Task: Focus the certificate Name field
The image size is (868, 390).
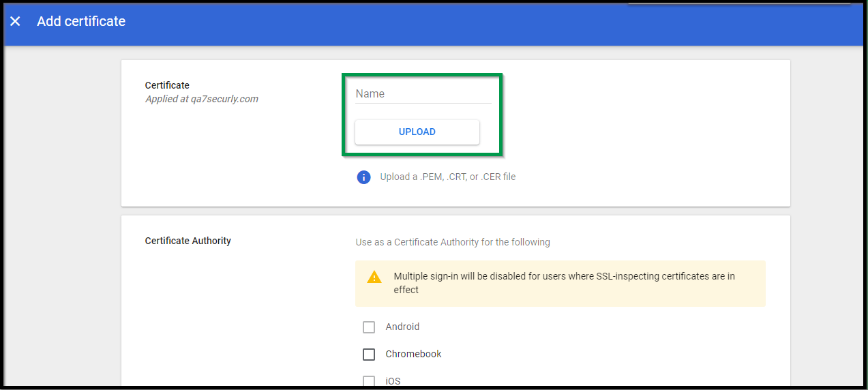Action: pyautogui.click(x=423, y=94)
